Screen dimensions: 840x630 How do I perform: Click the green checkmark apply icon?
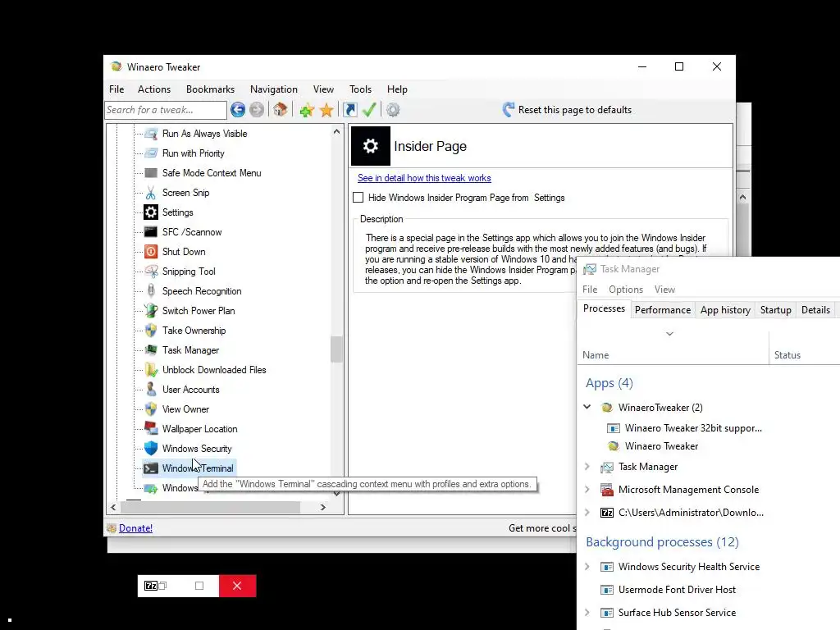pos(369,110)
